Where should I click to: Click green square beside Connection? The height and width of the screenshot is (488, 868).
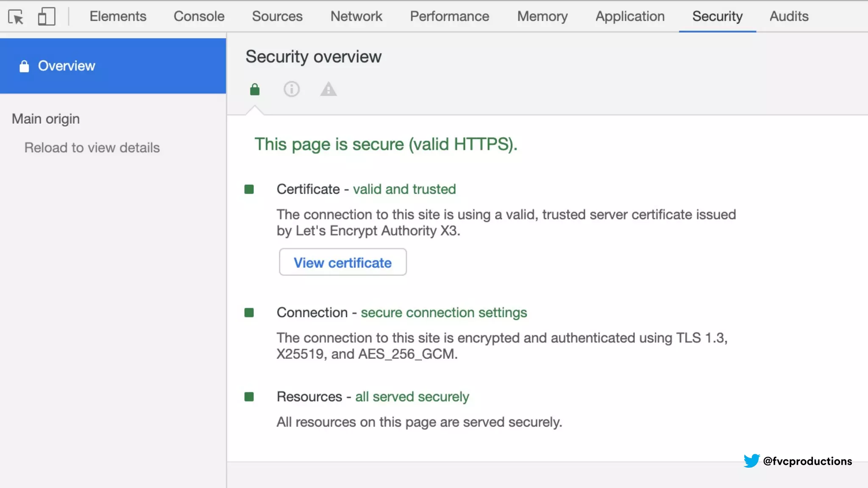click(249, 313)
